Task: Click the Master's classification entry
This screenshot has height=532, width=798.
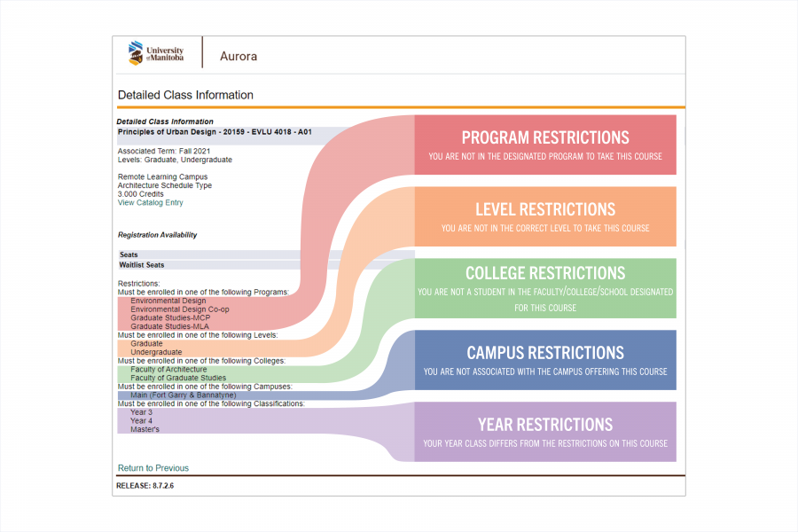Action: [x=145, y=429]
